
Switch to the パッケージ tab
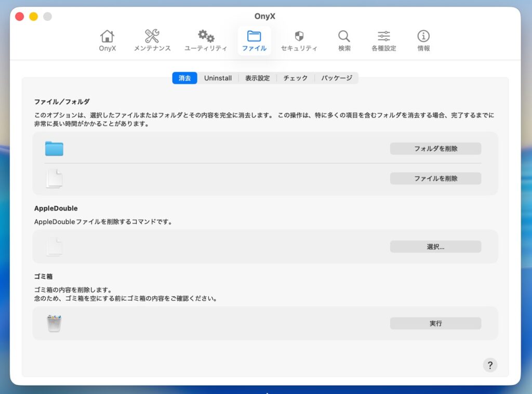coord(336,78)
